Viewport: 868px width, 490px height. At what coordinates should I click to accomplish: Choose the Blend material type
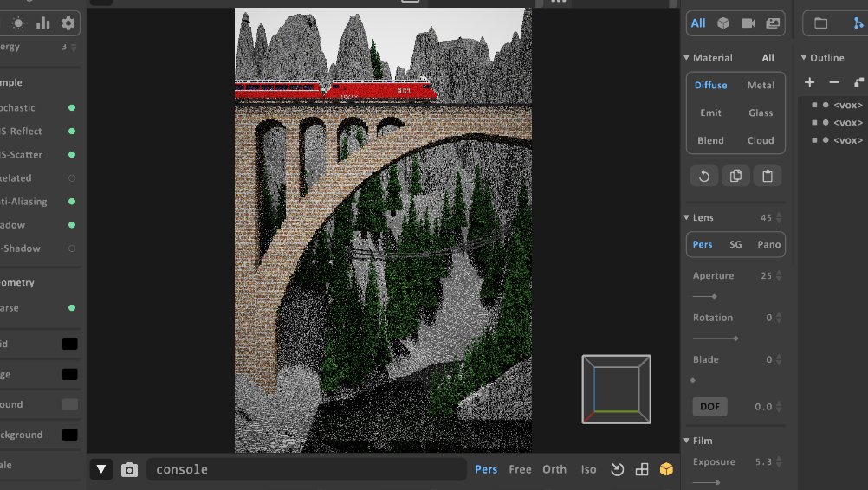point(711,140)
